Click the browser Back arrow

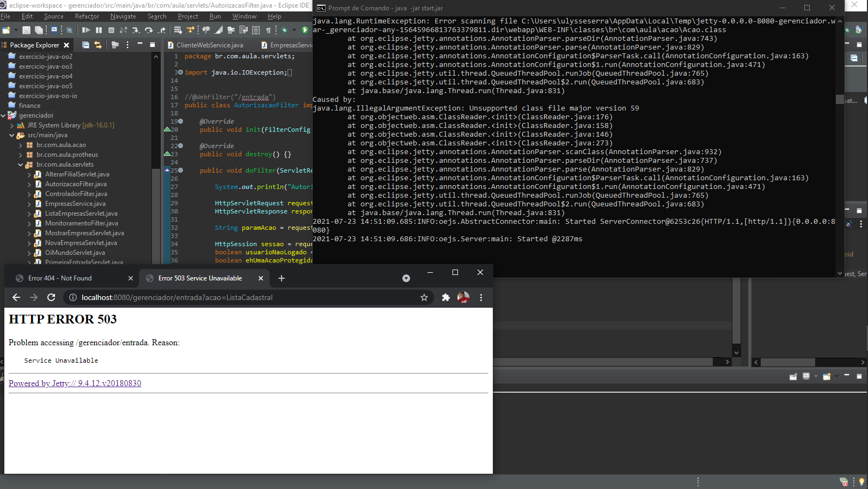(x=16, y=297)
